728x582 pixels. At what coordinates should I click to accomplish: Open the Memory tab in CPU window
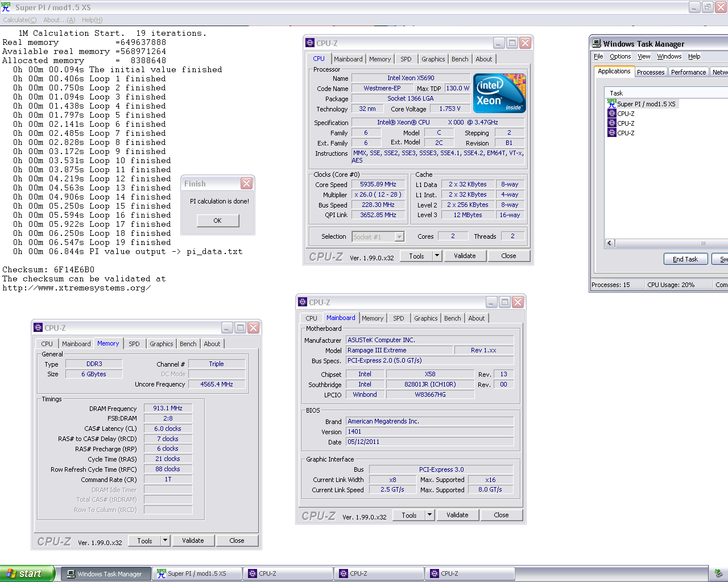coord(380,59)
